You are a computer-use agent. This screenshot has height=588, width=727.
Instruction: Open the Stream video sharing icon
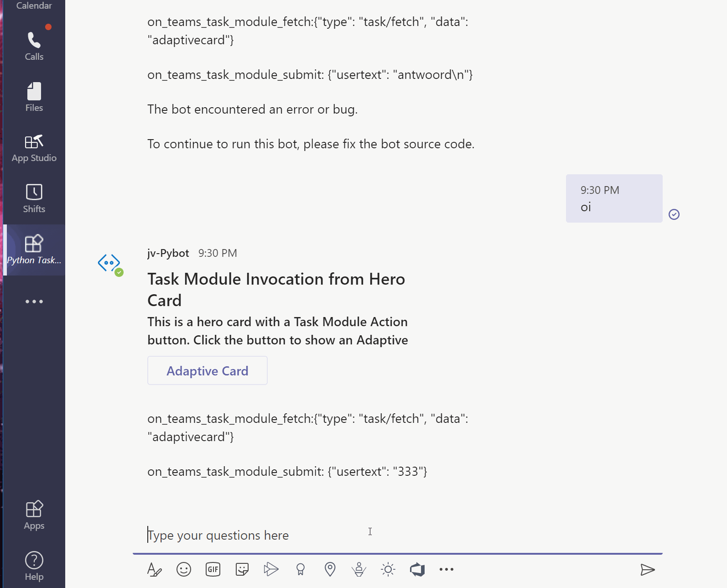(x=271, y=569)
